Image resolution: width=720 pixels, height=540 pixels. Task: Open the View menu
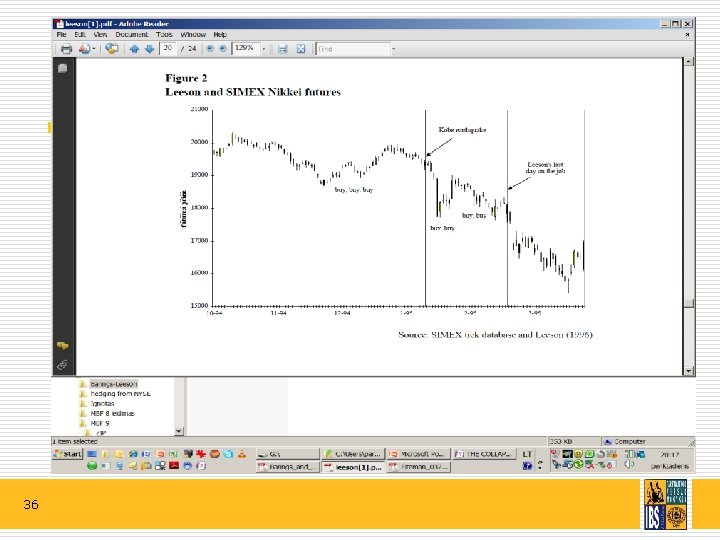(x=100, y=34)
